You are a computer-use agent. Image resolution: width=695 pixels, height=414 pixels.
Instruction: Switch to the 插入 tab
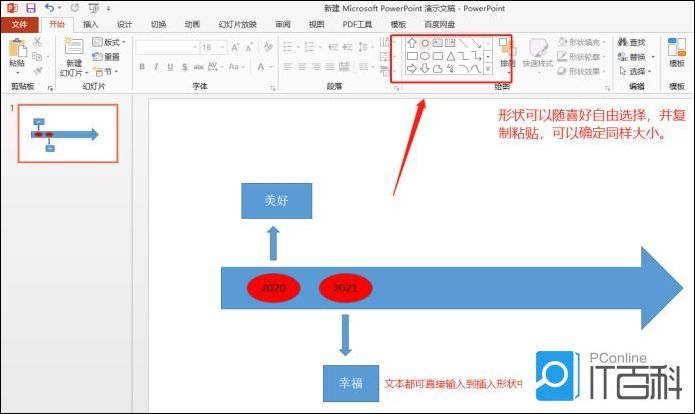(x=90, y=24)
